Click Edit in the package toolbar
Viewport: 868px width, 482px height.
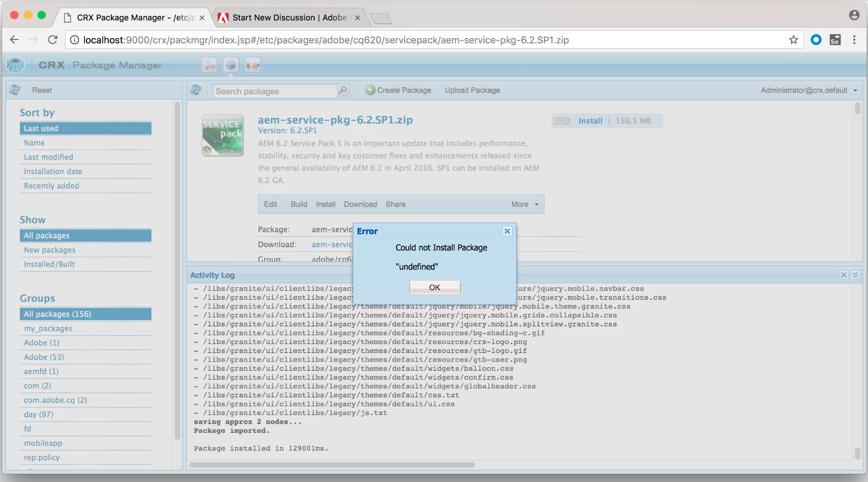(270, 204)
